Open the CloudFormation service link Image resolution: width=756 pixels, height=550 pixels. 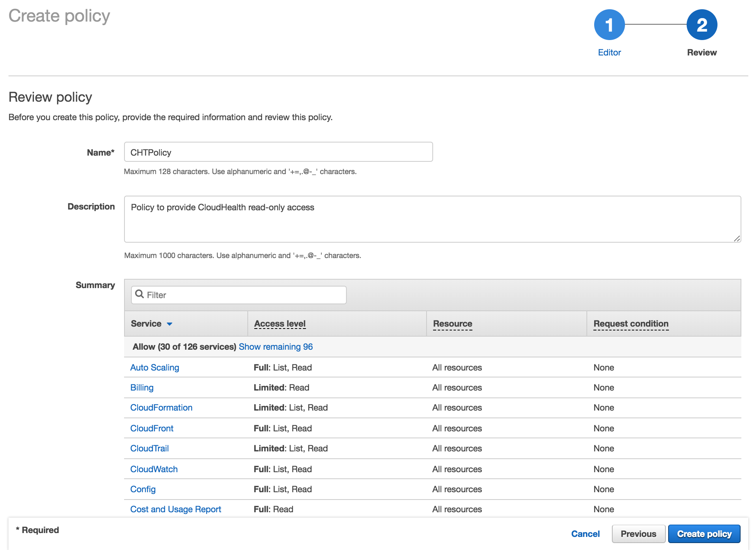[x=161, y=407]
